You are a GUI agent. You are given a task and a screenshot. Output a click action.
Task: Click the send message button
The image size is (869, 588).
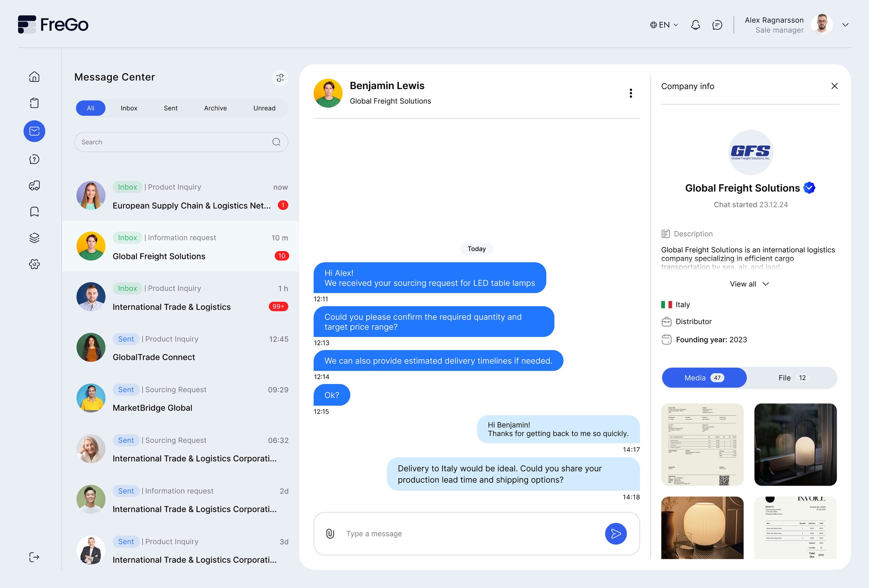click(x=616, y=534)
